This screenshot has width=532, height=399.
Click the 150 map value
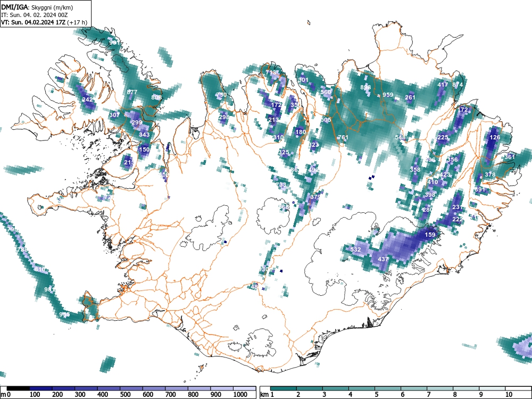pyautogui.click(x=144, y=149)
